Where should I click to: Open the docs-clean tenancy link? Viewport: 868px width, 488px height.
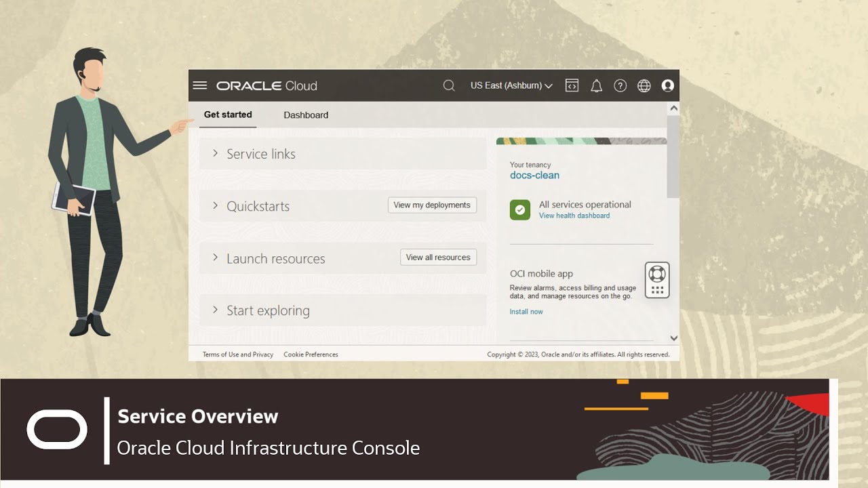(x=534, y=175)
